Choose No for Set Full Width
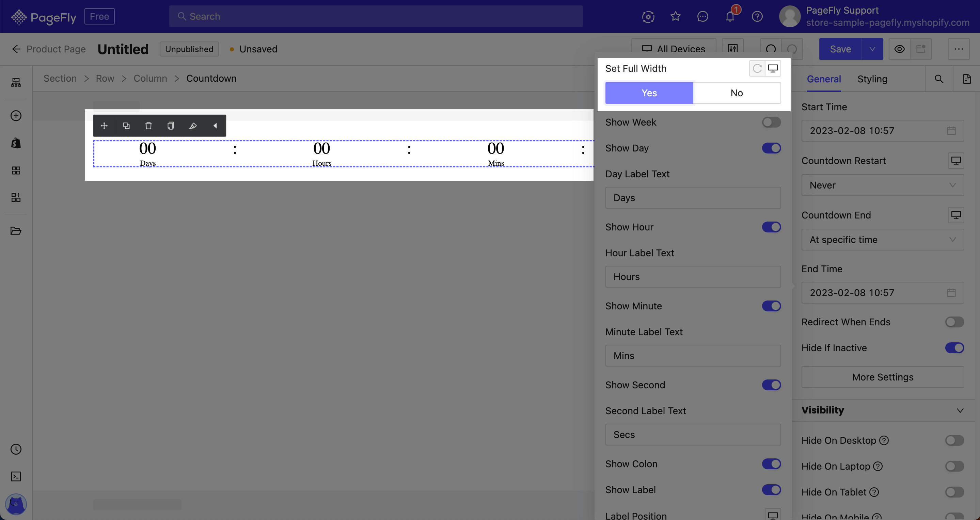This screenshot has width=980, height=520. pyautogui.click(x=737, y=93)
